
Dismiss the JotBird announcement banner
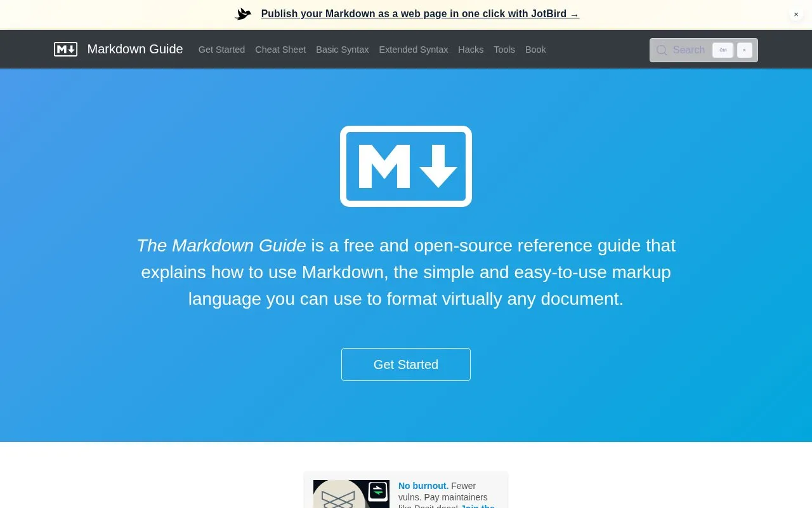coord(796,14)
